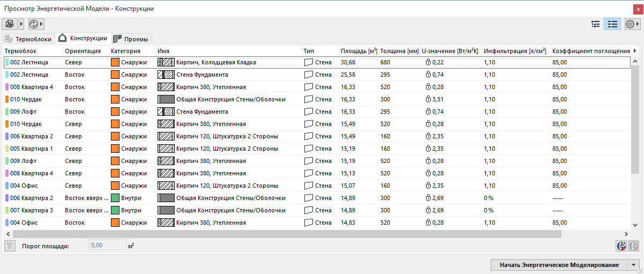
Task: Click the 3D model view icon
Action: 10,24
